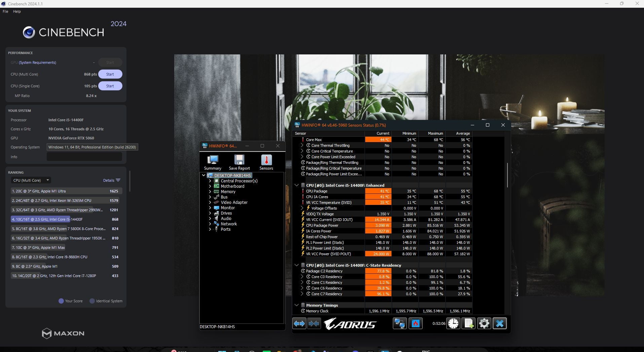Select the Intel Xeon W-3265M ranking row

coord(66,201)
